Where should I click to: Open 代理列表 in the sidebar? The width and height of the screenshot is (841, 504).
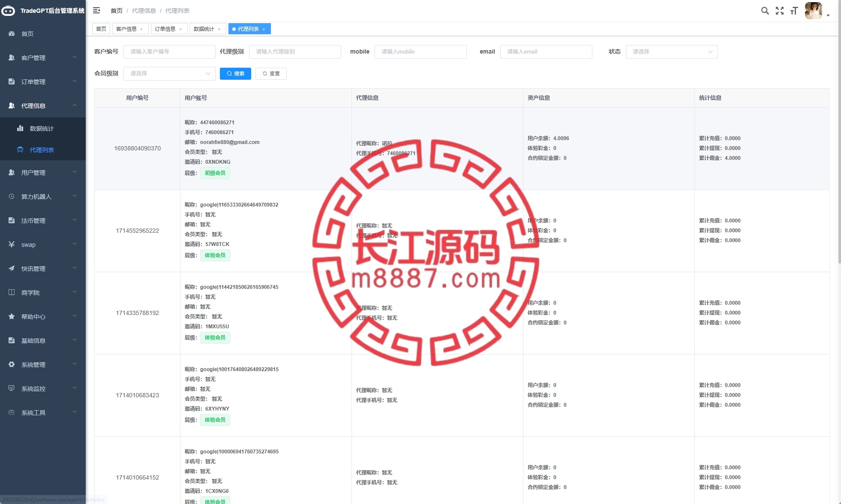pyautogui.click(x=43, y=150)
